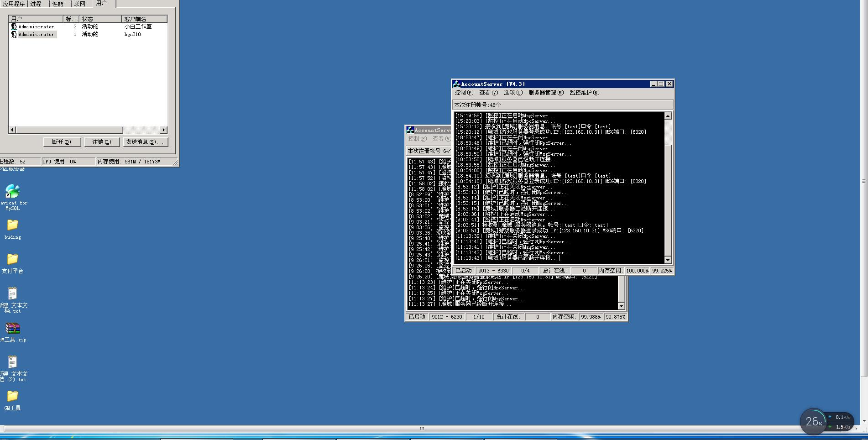This screenshot has width=868, height=440.
Task: Open the Navicat for MySQL desktop shortcut
Action: pos(12,191)
